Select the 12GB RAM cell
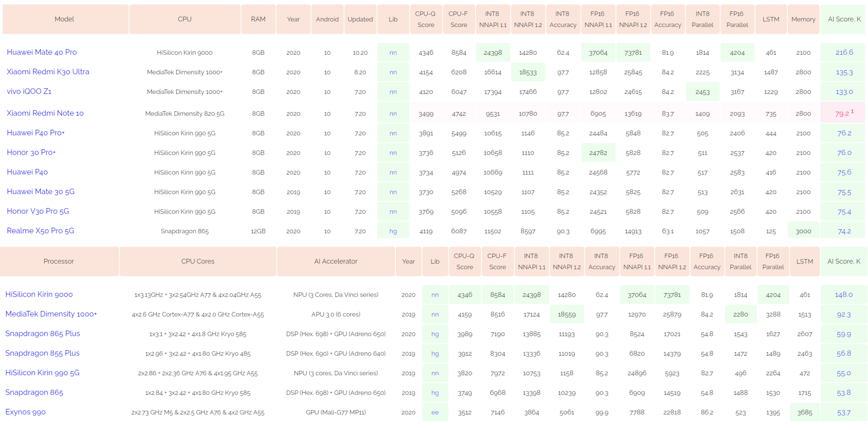Image resolution: width=868 pixels, height=430 pixels. (258, 231)
